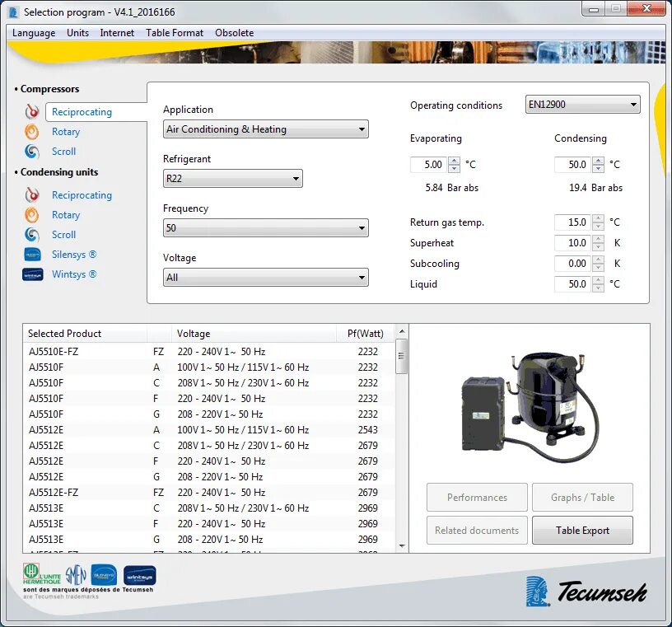
Task: Increase Condensing temperature with up arrow
Action: click(598, 161)
